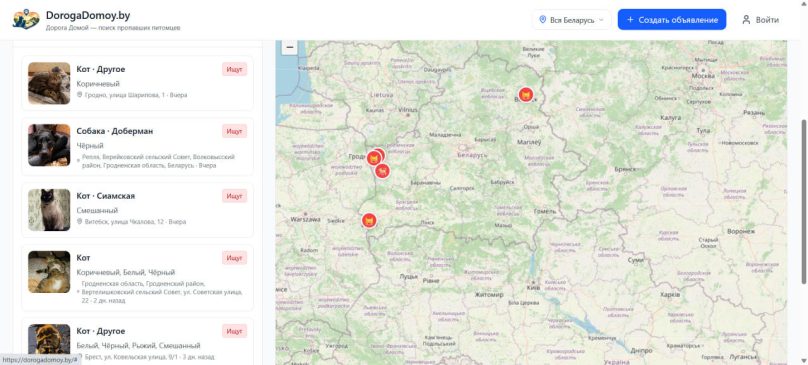This screenshot has height=365, width=808.
Task: Click the plus icon in Создать объявление
Action: [630, 20]
